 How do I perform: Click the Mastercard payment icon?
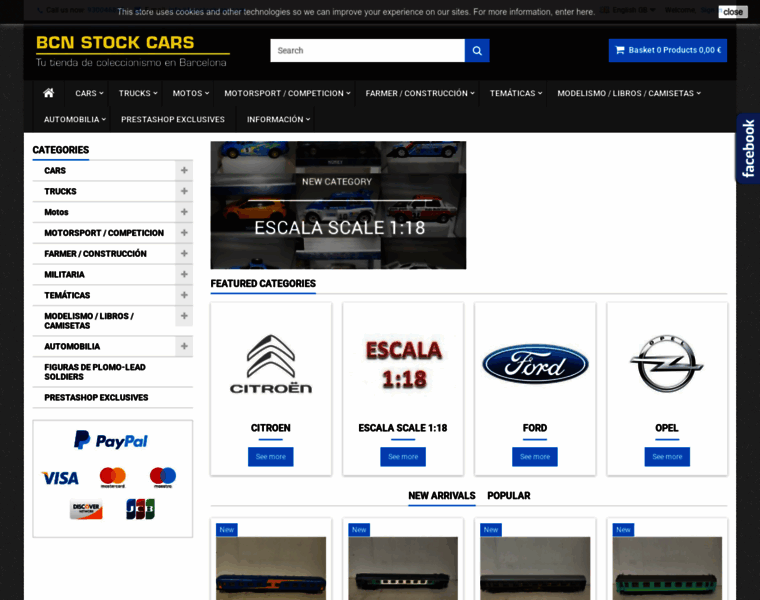pos(112,477)
